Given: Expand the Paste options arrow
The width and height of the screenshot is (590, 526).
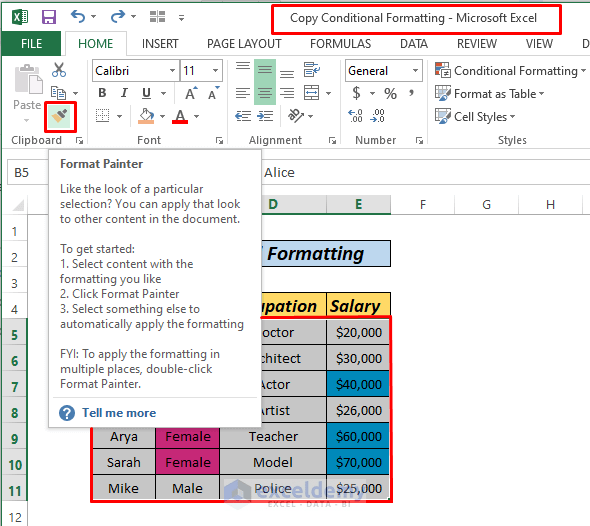Looking at the screenshot, I should click(26, 120).
